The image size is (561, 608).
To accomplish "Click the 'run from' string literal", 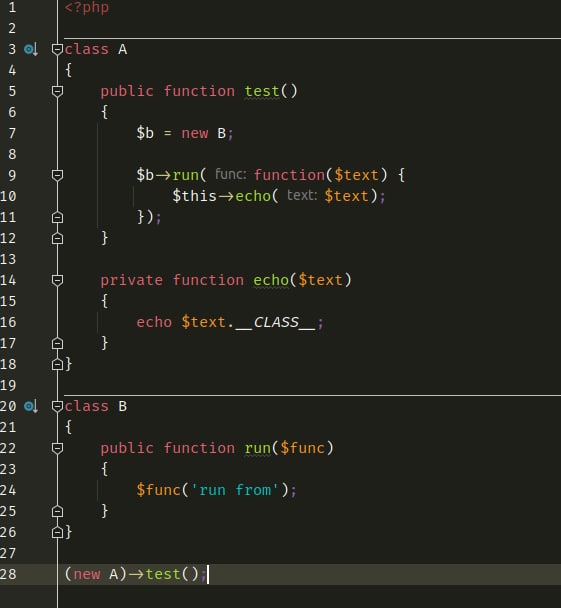I will [235, 490].
